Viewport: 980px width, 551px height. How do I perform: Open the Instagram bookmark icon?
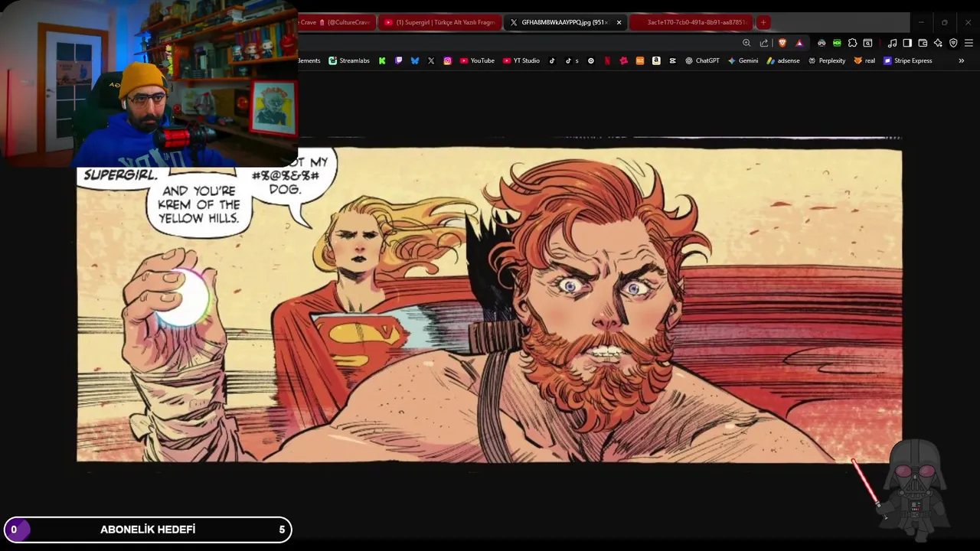tap(448, 60)
